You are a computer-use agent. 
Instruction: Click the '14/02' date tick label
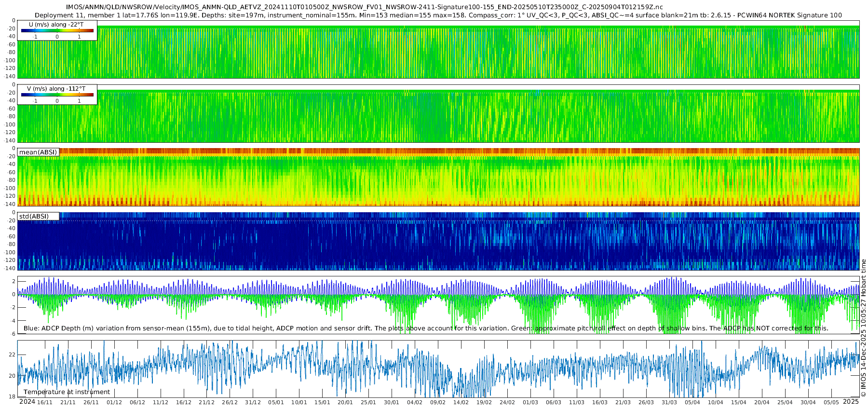coord(461,402)
